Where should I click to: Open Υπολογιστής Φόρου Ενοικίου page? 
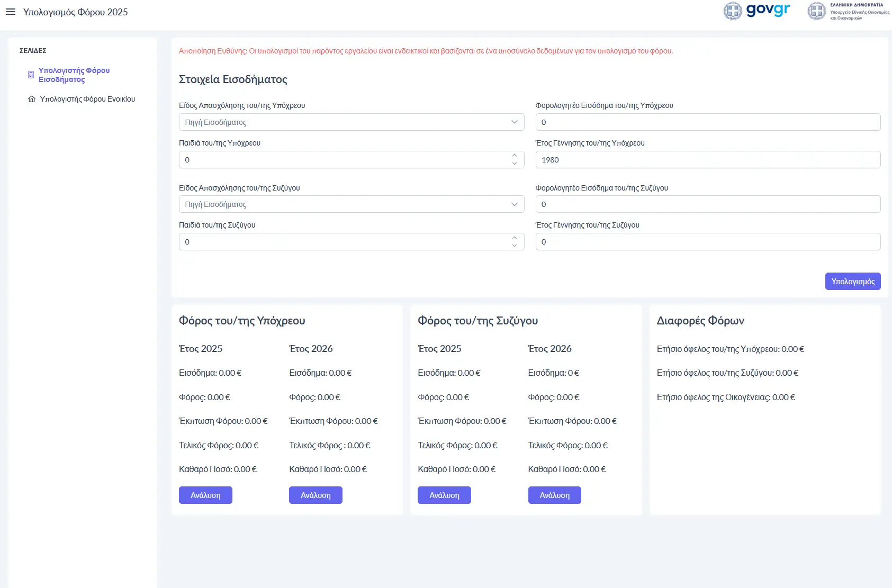pos(87,99)
